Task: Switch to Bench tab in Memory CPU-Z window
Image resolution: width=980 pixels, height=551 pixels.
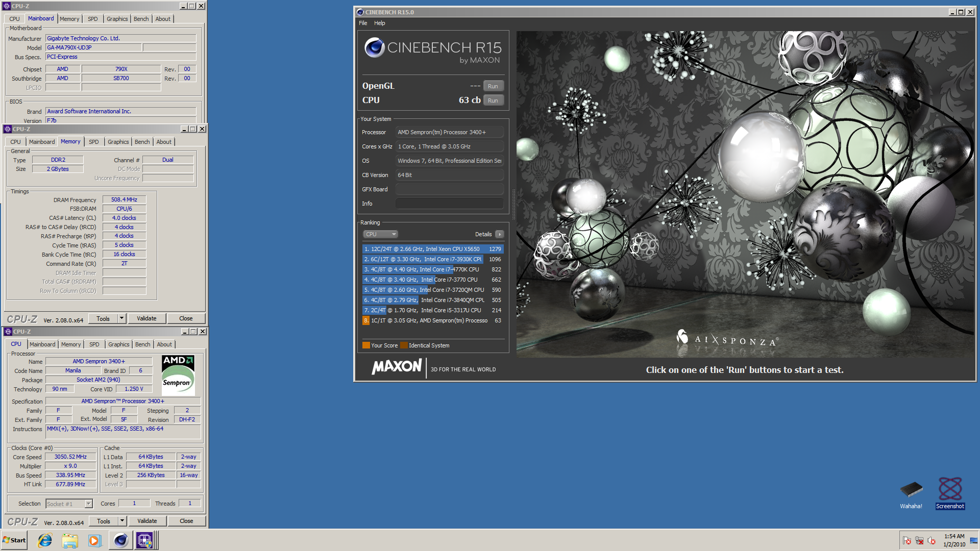Action: click(x=142, y=142)
